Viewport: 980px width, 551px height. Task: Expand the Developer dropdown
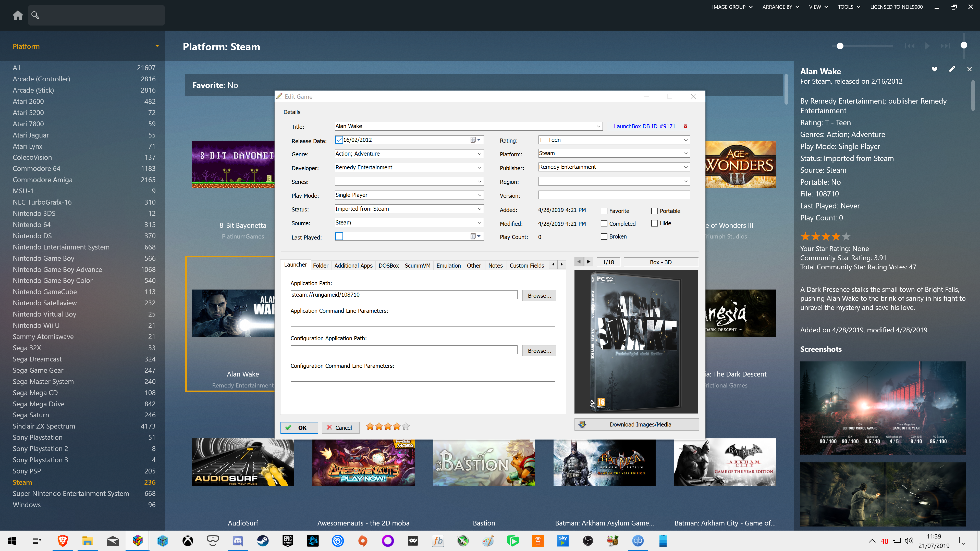tap(479, 167)
